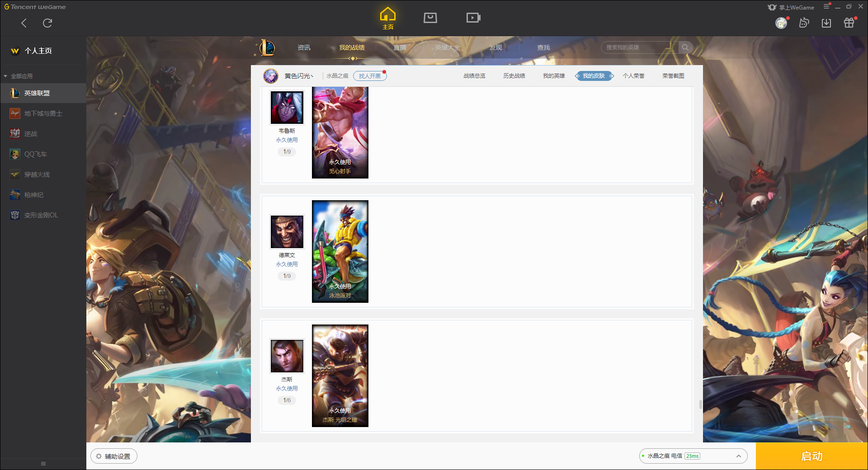Click the vertical scrollbar thumb of skin list
Viewport: 868px width, 470px height.
[700, 404]
